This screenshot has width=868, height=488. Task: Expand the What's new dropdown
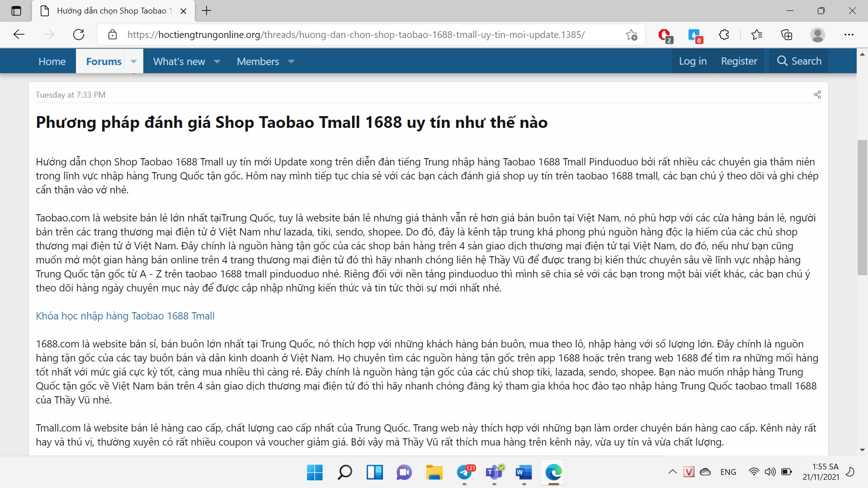pyautogui.click(x=217, y=61)
